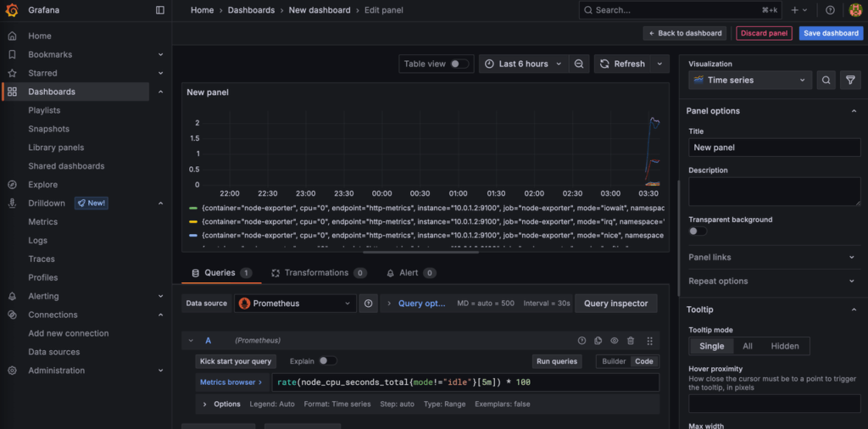Click the Description text area
Image resolution: width=868 pixels, height=429 pixels.
pyautogui.click(x=775, y=192)
